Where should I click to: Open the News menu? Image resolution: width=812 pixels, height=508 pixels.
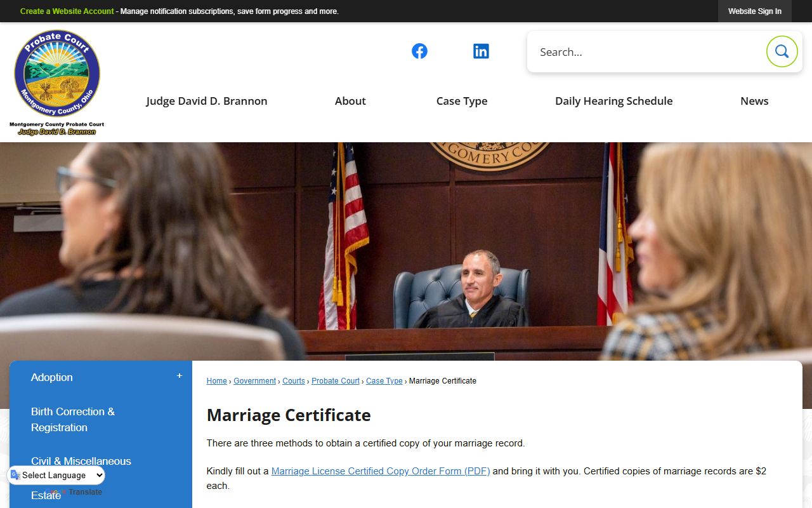754,101
